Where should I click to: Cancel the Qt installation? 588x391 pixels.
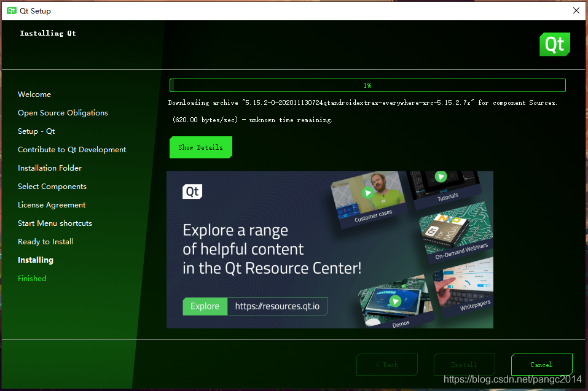coord(541,365)
